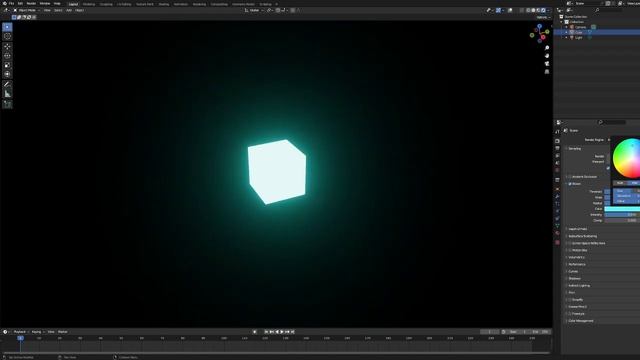Image resolution: width=640 pixels, height=360 pixels.
Task: Pick a hue on the color wheel
Action: 627,159
